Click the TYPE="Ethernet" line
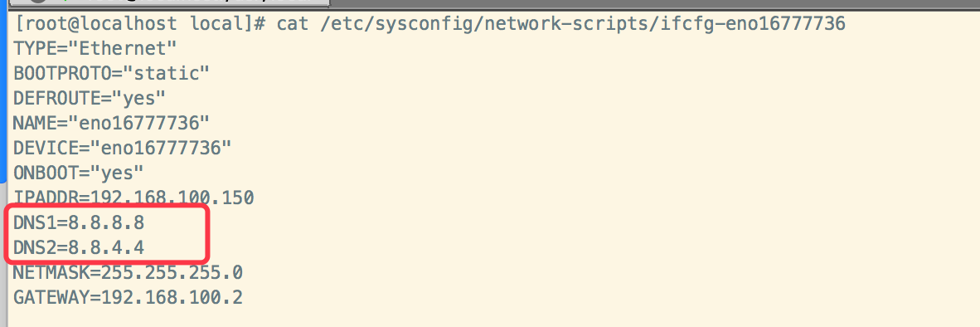Viewport: 980px width, 327px height. click(95, 48)
